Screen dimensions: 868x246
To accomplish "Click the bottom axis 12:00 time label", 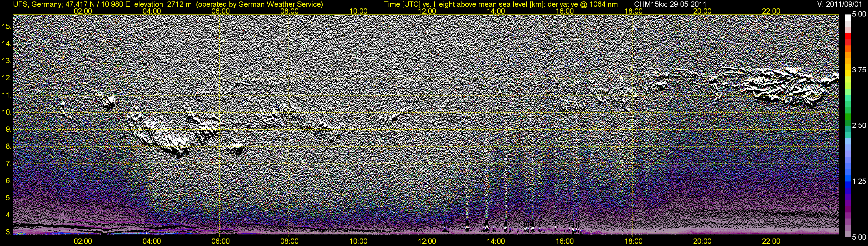I will [x=427, y=241].
